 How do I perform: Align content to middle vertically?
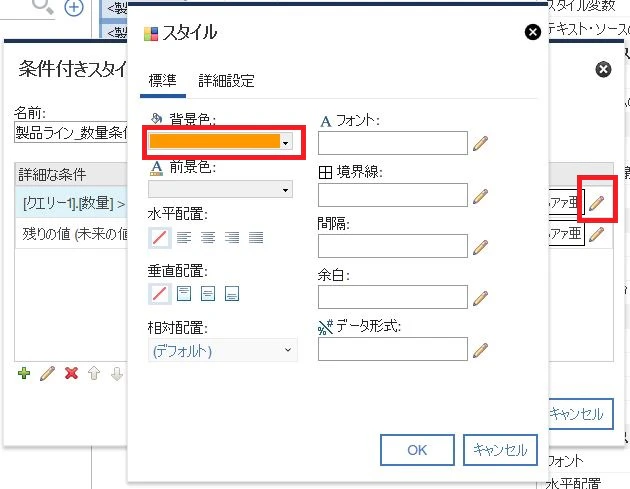pos(208,294)
